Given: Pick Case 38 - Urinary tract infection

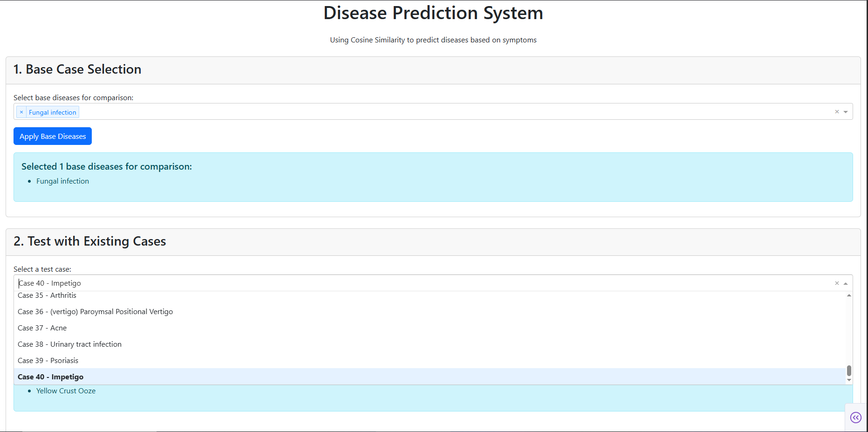Looking at the screenshot, I should coord(430,344).
